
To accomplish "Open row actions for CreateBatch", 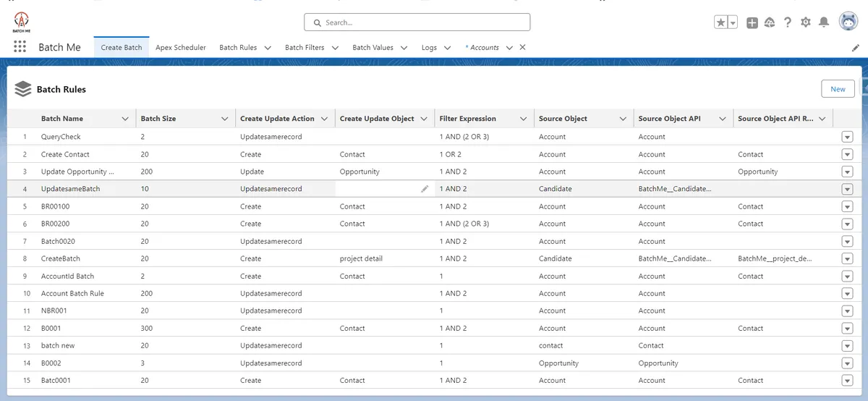I will pos(847,258).
